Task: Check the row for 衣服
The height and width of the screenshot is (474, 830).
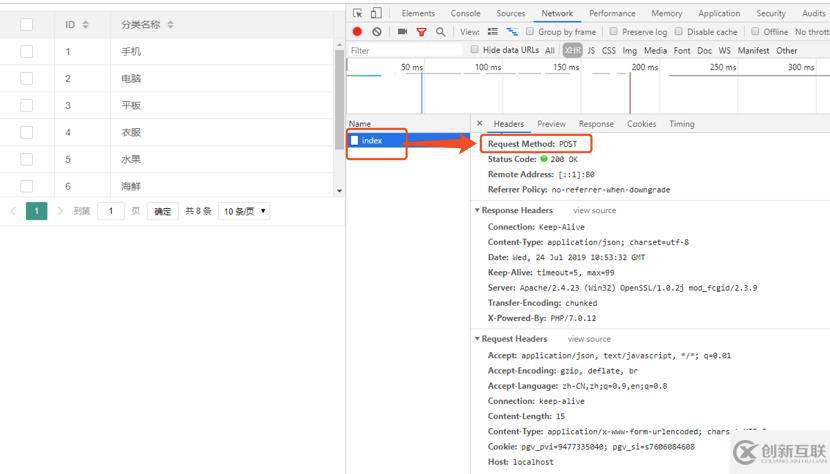Action: pos(26,132)
